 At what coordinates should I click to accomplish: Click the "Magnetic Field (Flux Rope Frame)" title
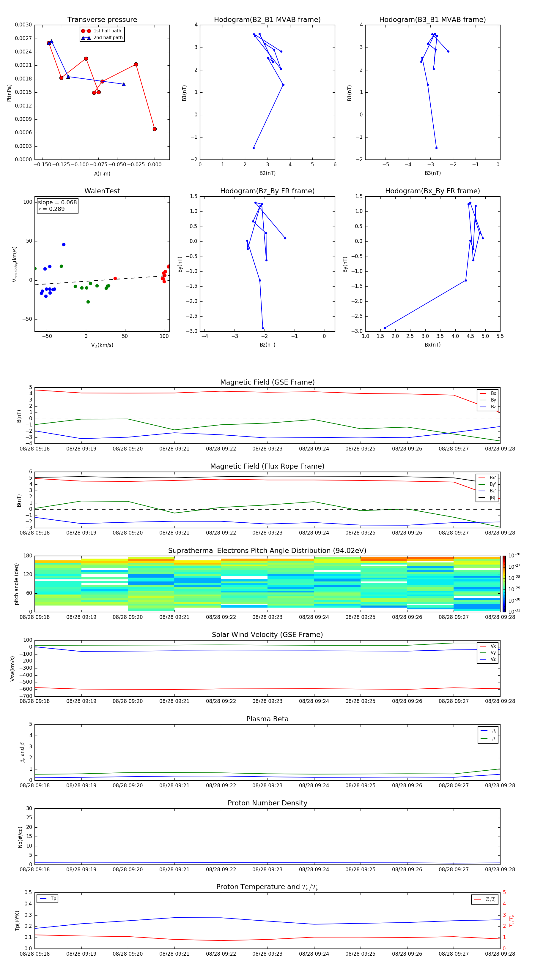click(x=267, y=467)
